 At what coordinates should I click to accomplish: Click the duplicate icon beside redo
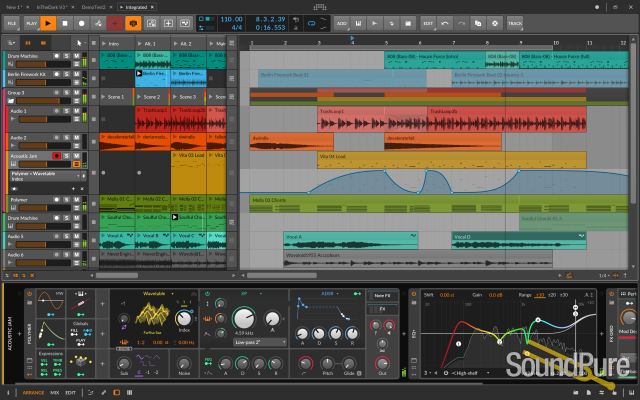click(x=478, y=23)
